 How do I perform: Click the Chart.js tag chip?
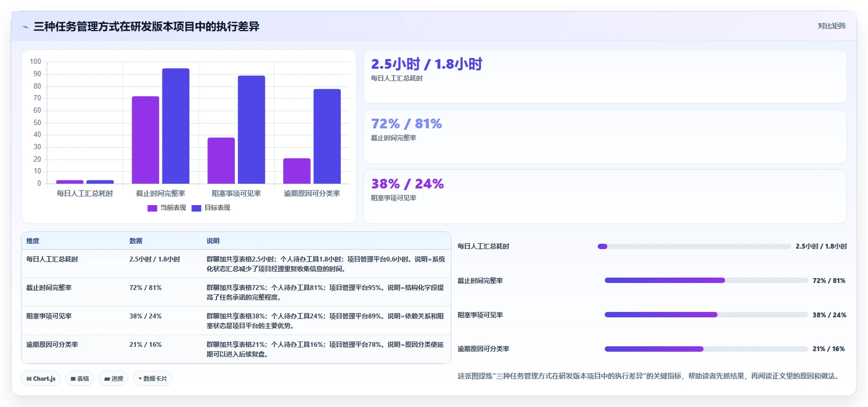click(x=41, y=379)
